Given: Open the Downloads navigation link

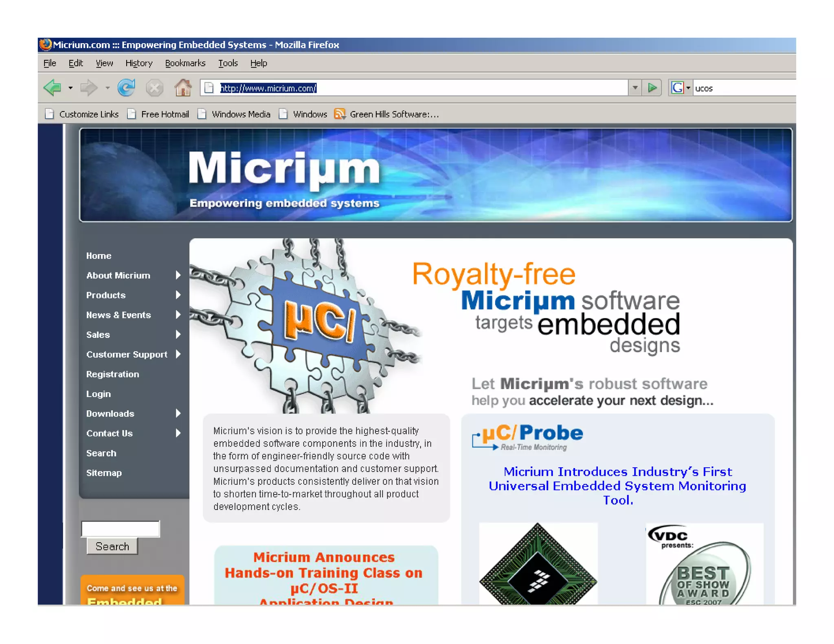Looking at the screenshot, I should 110,414.
